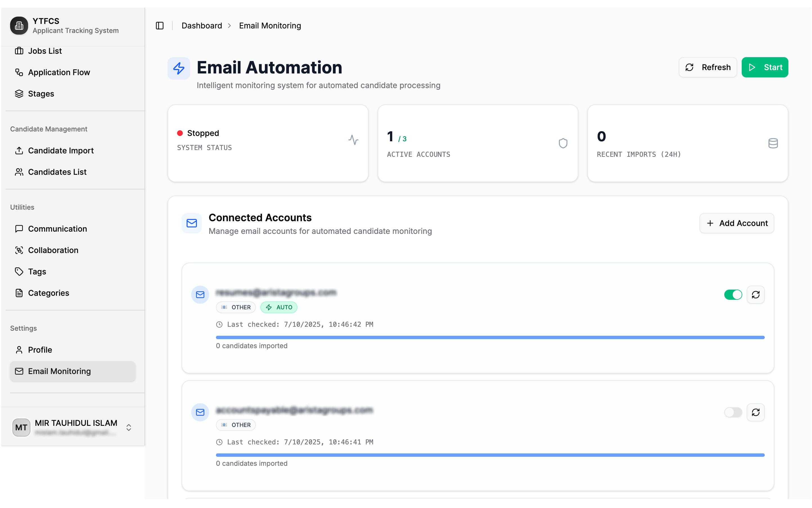Click the YTFCS logo icon
The image size is (812, 508).
click(19, 26)
